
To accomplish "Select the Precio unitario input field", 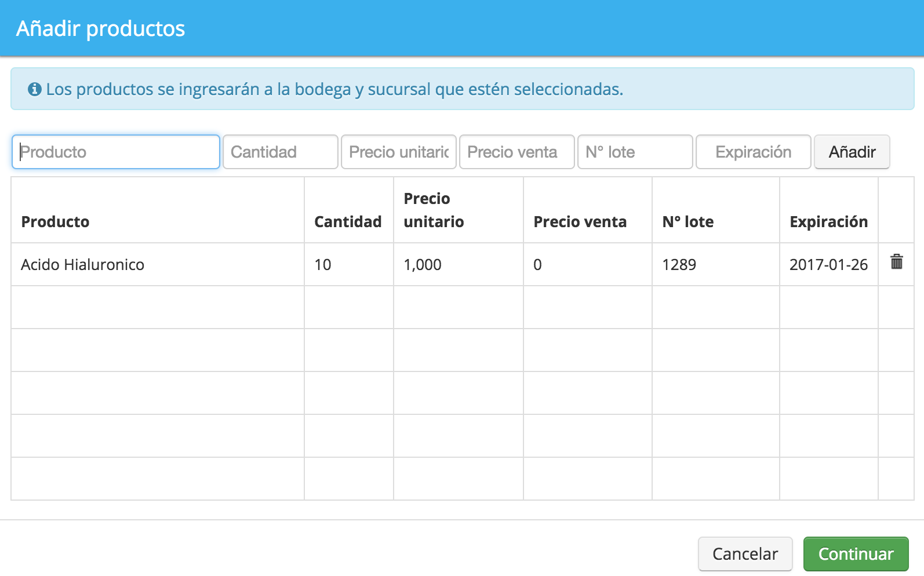I will point(399,152).
